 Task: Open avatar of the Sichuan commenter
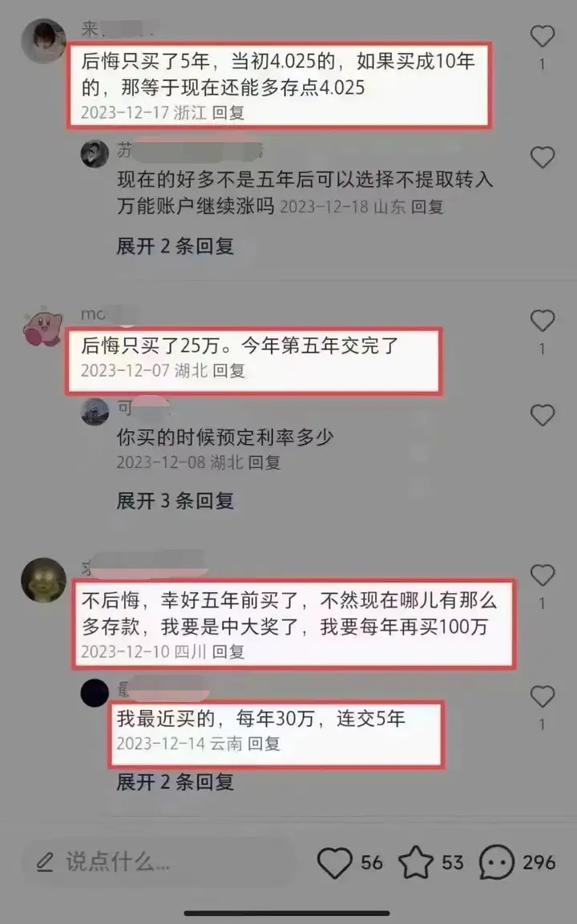coord(43,579)
